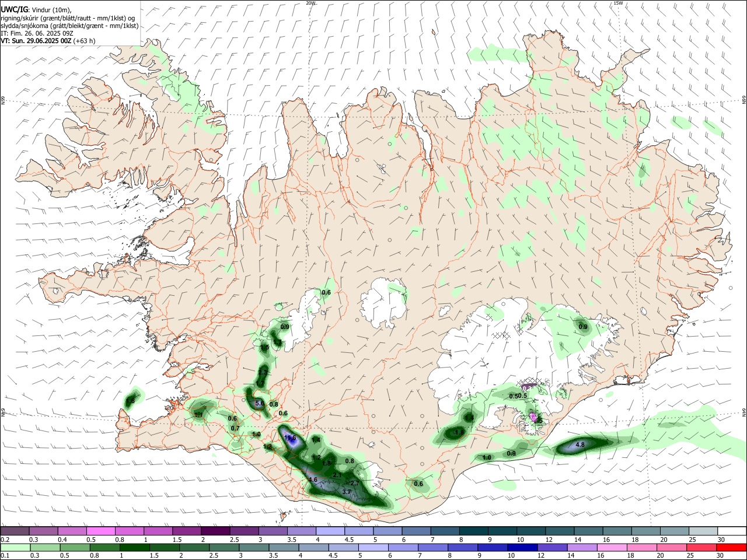This screenshot has height=560, width=747.
Task: Click the 2.1 precipitation label
Action: pos(337,475)
